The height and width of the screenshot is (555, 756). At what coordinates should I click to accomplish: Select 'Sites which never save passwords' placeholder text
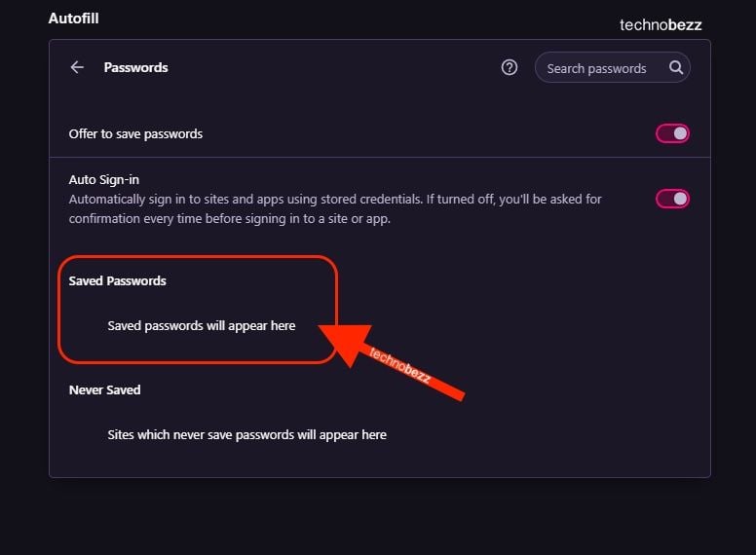click(246, 434)
